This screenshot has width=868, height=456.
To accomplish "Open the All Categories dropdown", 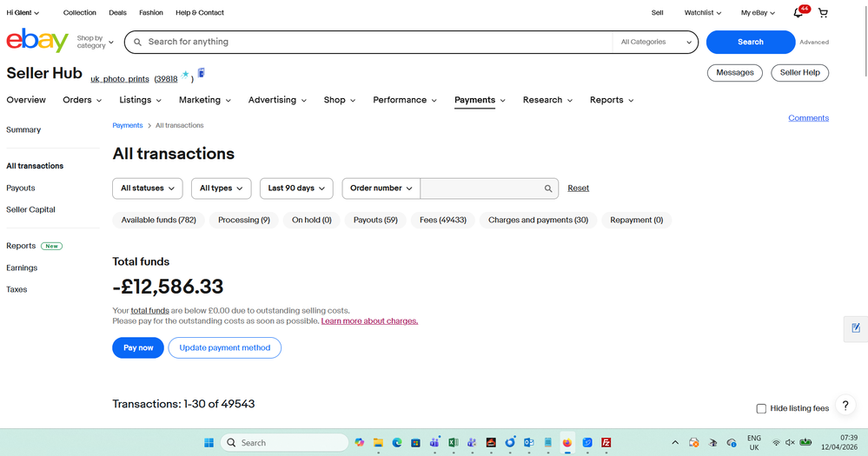I will point(655,42).
